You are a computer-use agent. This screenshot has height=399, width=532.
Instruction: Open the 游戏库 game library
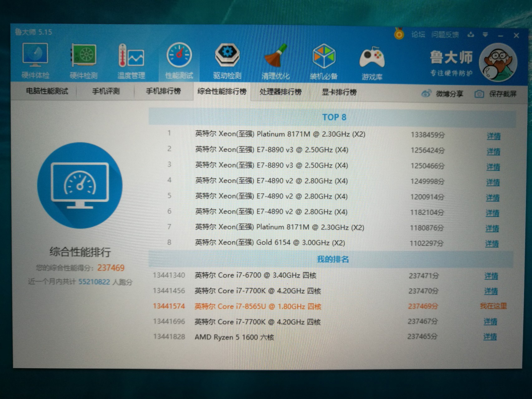point(371,59)
